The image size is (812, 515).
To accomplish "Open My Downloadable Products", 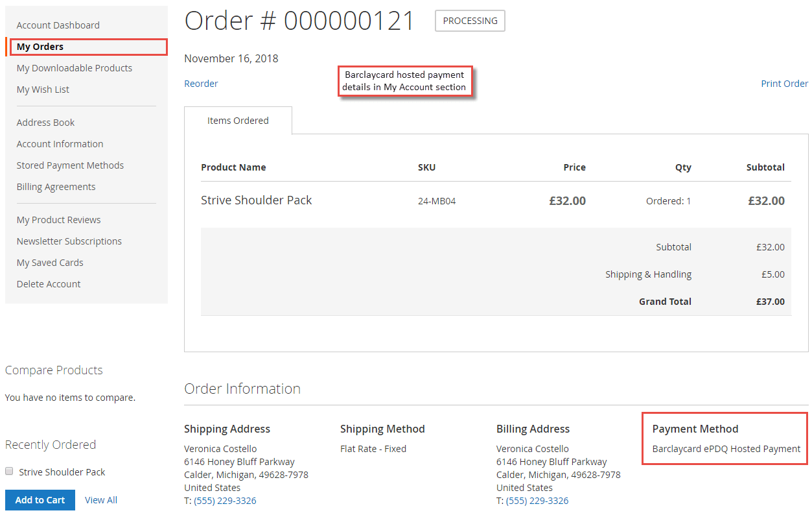I will pos(74,67).
